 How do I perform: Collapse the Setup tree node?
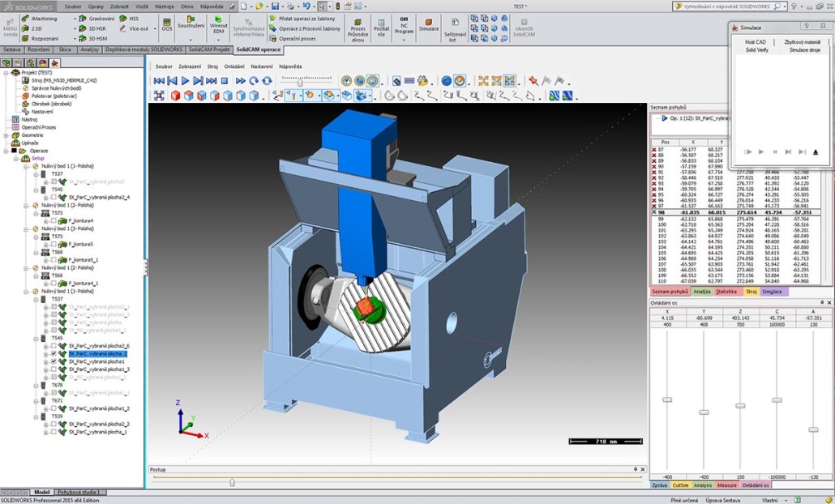tap(16, 159)
